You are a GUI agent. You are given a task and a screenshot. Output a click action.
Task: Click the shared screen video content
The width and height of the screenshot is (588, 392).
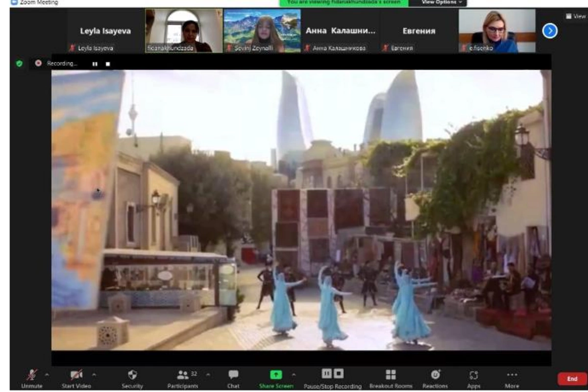pyautogui.click(x=301, y=210)
